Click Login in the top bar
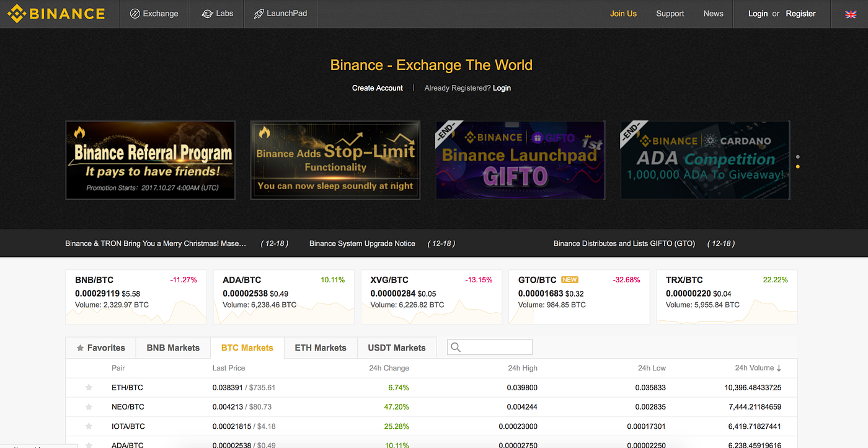 coord(758,14)
